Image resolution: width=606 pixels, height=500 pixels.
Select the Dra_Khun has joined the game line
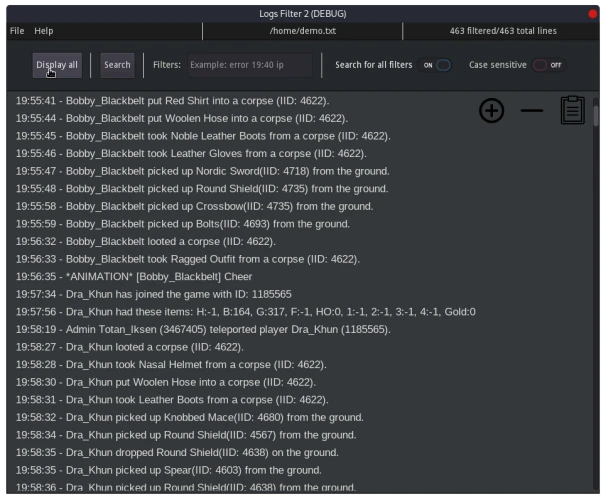(153, 294)
